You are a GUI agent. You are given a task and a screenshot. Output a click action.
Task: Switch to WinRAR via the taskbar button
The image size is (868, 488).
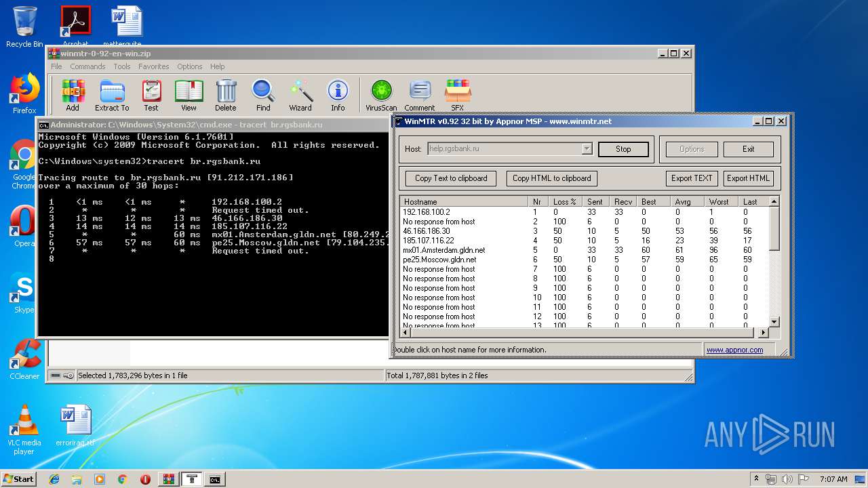click(x=169, y=479)
